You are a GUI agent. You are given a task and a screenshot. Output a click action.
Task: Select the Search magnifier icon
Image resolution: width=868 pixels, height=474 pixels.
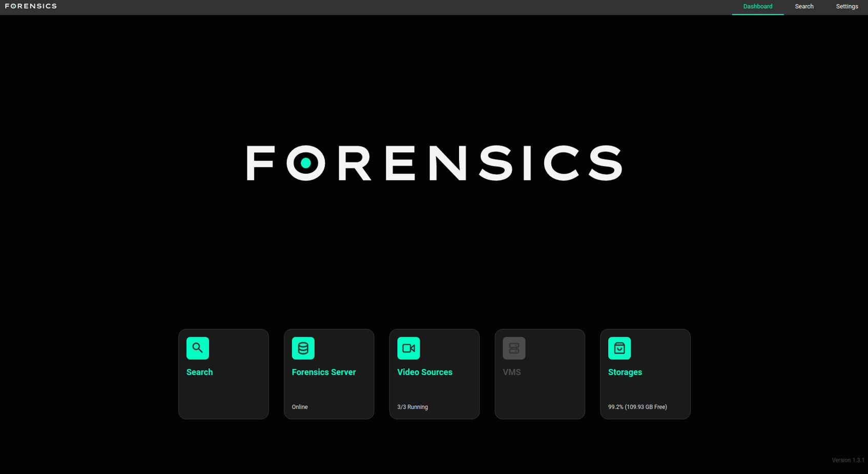point(198,348)
